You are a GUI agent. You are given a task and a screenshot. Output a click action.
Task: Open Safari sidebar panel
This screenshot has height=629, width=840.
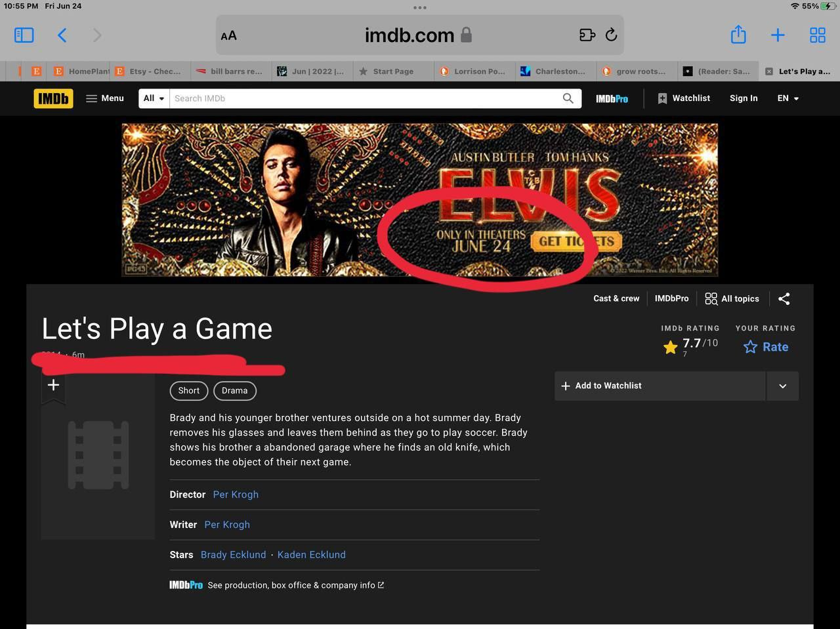tap(24, 35)
